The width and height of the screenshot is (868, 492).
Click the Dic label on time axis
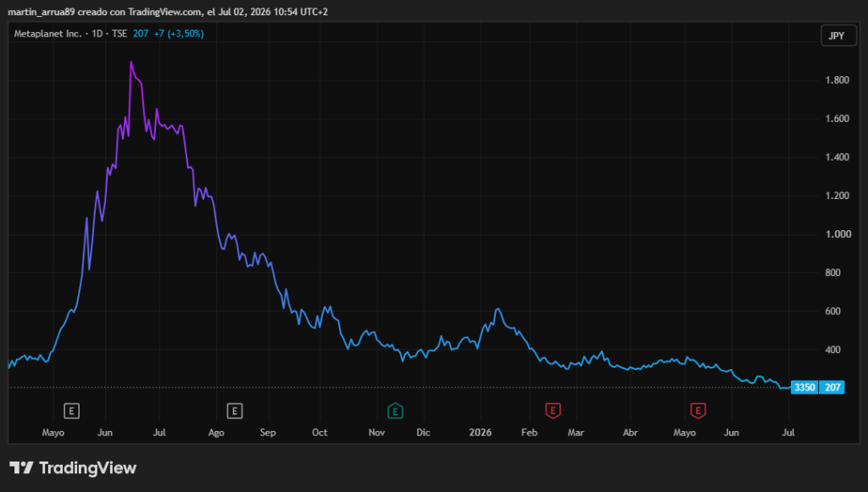click(424, 432)
